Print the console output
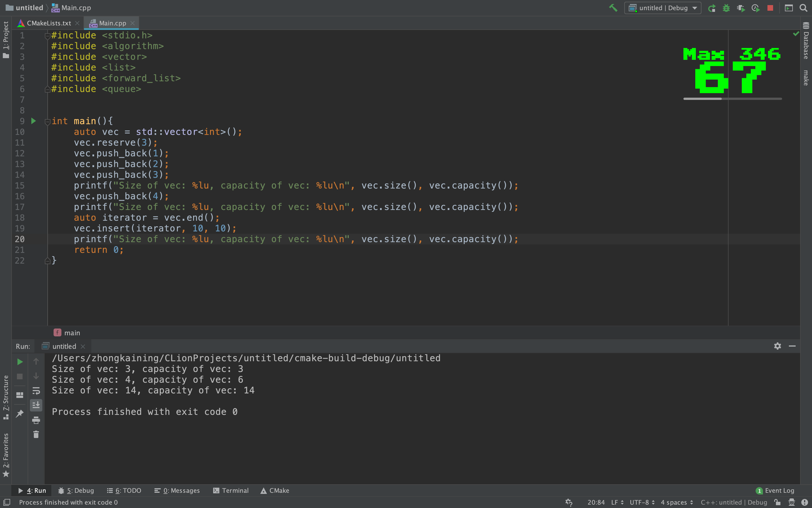Screen dimensions: 812x508 [x=36, y=420]
